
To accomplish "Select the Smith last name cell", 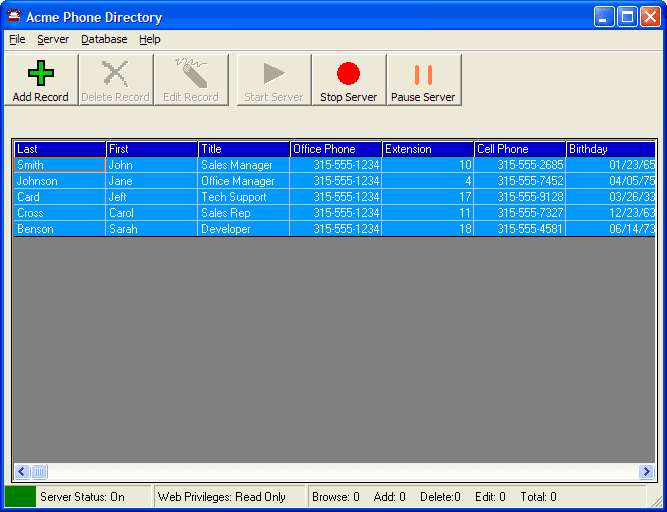I will click(x=60, y=165).
